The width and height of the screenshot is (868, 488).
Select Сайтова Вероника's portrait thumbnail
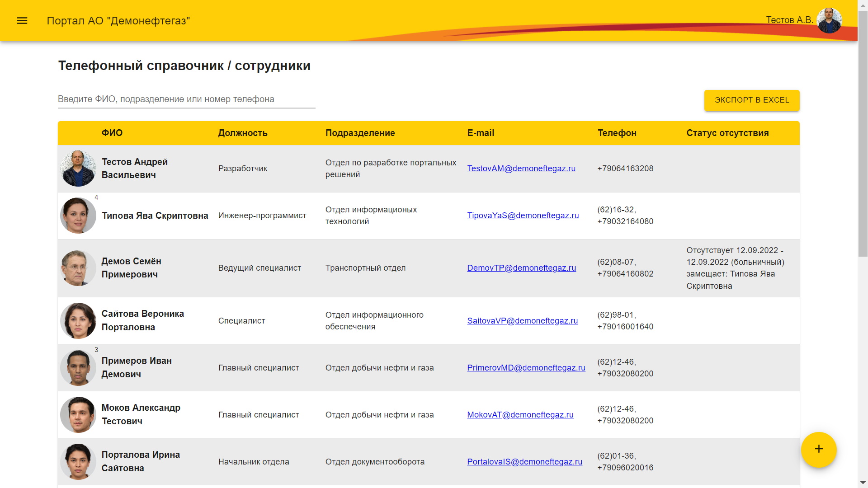(x=78, y=321)
